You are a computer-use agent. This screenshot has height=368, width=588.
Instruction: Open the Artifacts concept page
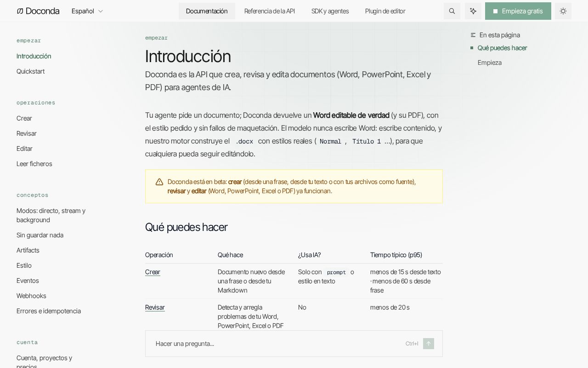28,250
